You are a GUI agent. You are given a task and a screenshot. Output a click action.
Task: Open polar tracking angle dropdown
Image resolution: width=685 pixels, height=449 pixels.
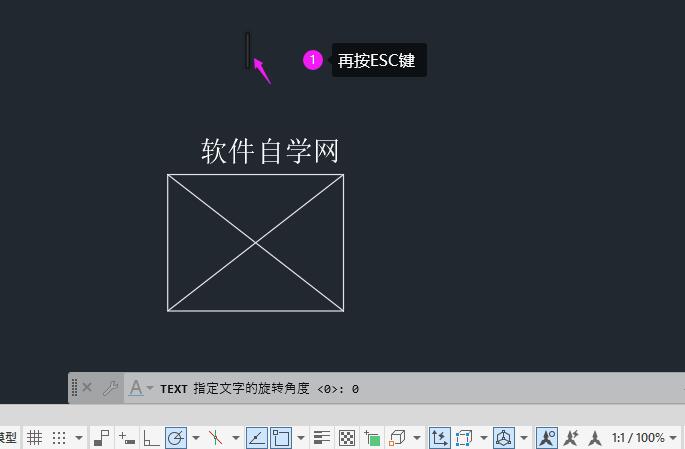click(196, 437)
